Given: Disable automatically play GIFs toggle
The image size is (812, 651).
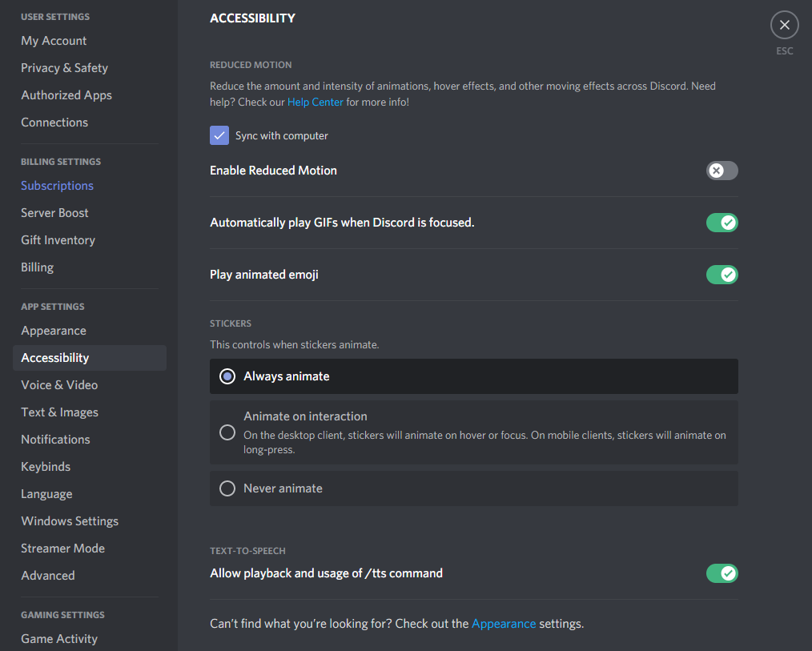Looking at the screenshot, I should coord(722,223).
